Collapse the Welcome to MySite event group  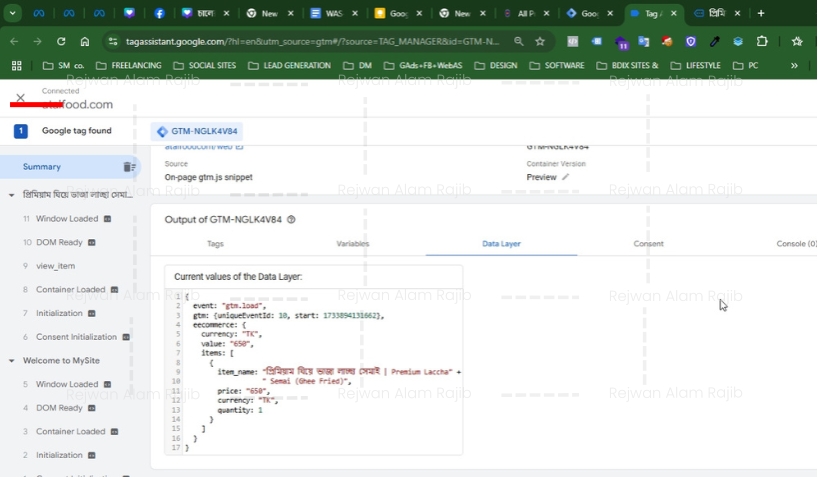(12, 361)
